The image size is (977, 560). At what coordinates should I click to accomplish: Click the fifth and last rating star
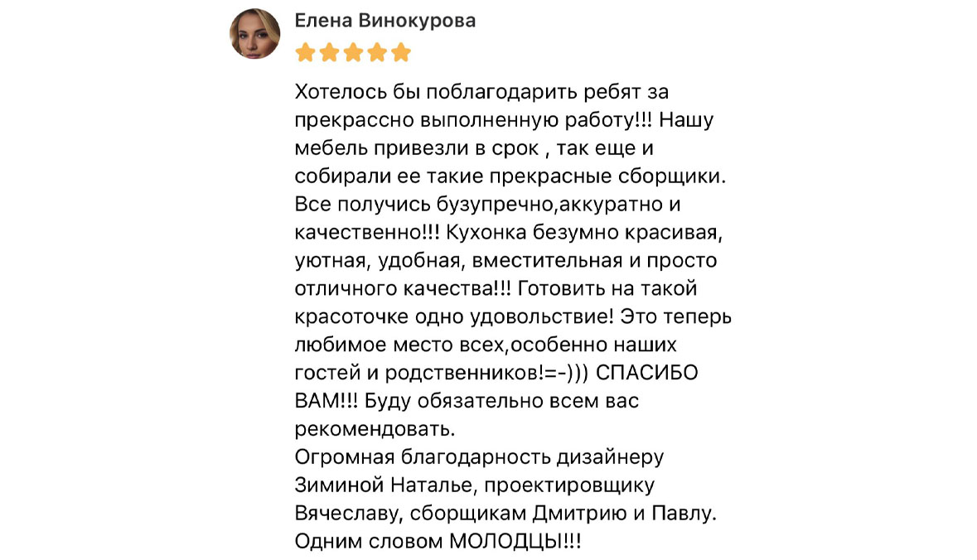click(401, 52)
